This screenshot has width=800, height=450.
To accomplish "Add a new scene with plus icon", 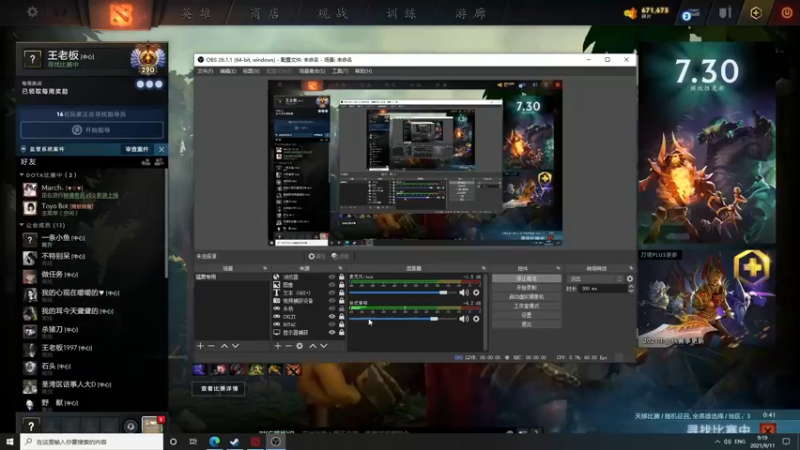I will 200,346.
